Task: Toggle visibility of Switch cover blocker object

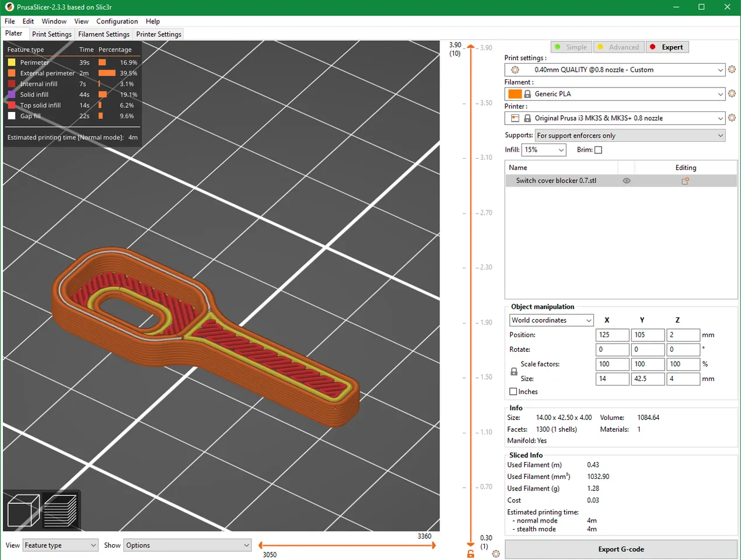Action: [627, 181]
